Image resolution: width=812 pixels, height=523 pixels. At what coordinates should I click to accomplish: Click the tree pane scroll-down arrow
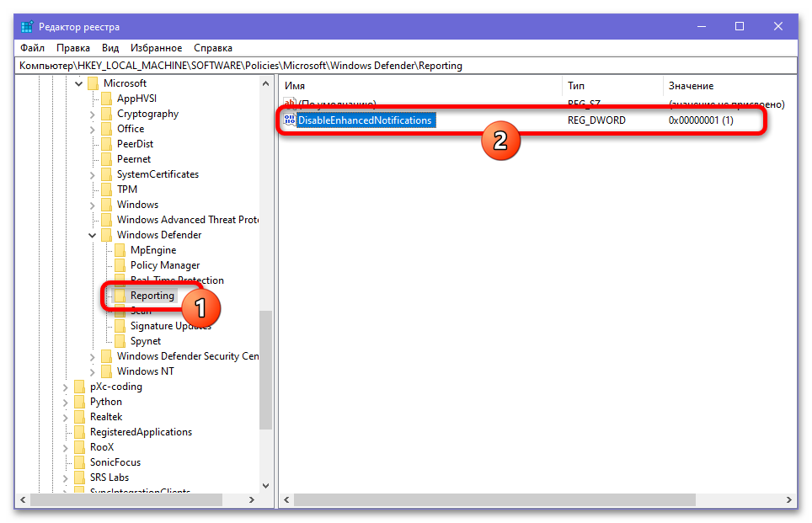coord(265,486)
